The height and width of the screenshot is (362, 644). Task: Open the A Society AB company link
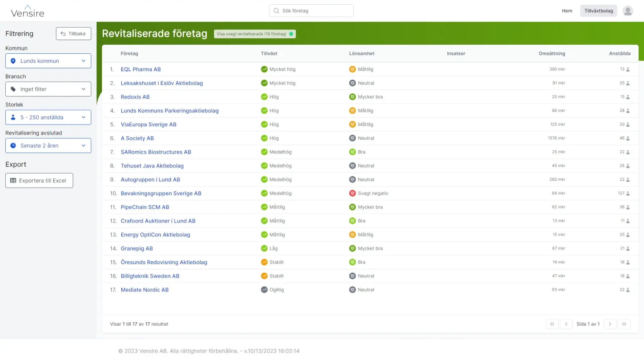point(137,138)
